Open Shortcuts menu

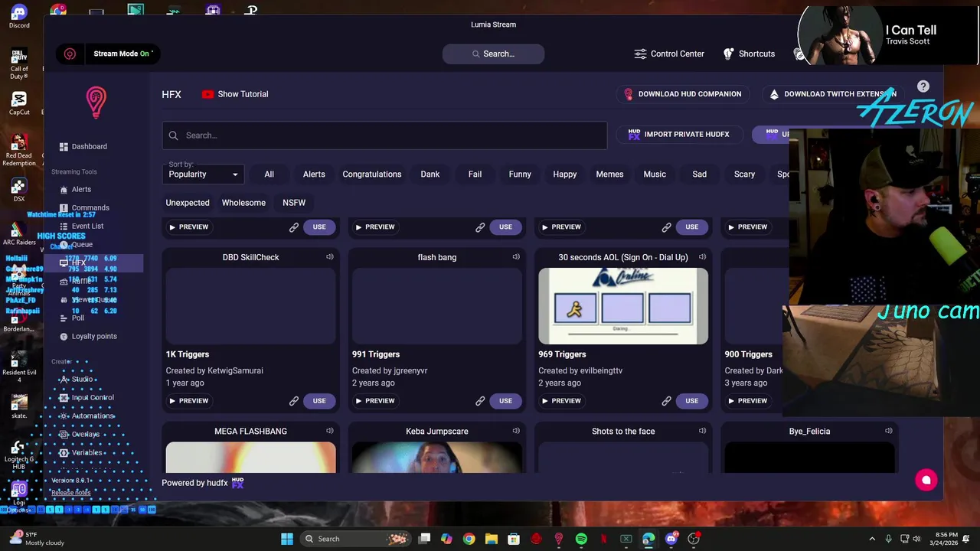[x=749, y=54]
